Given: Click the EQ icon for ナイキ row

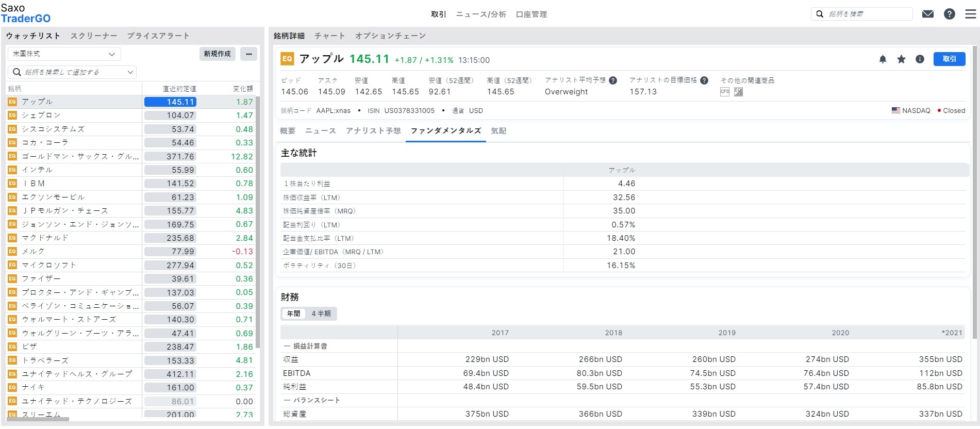Looking at the screenshot, I should pos(12,387).
